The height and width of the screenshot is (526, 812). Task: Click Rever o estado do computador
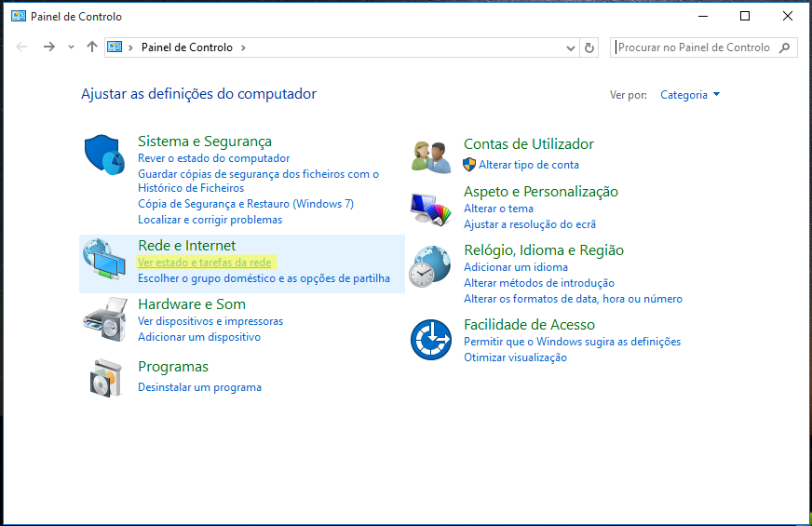[213, 158]
